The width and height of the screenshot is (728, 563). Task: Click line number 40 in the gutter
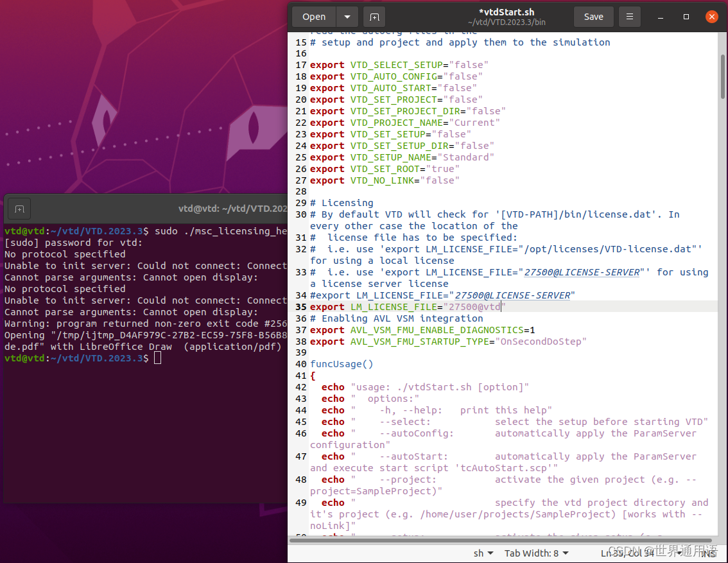[300, 364]
